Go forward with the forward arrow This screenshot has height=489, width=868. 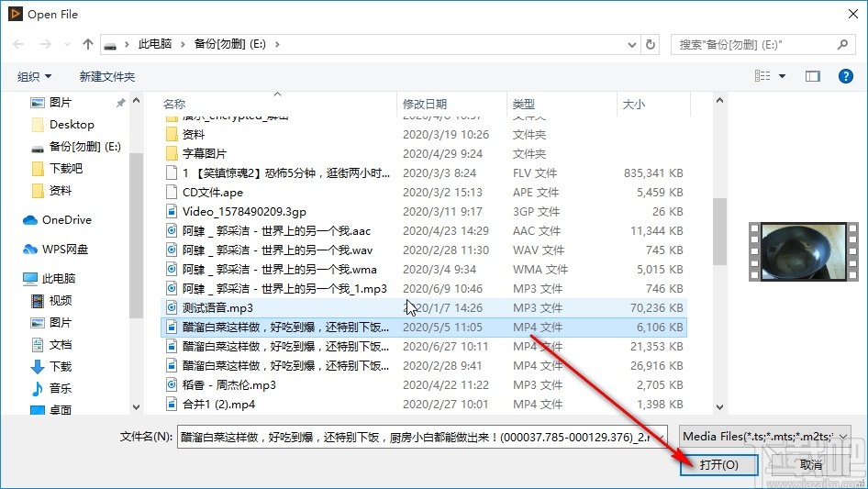click(45, 44)
